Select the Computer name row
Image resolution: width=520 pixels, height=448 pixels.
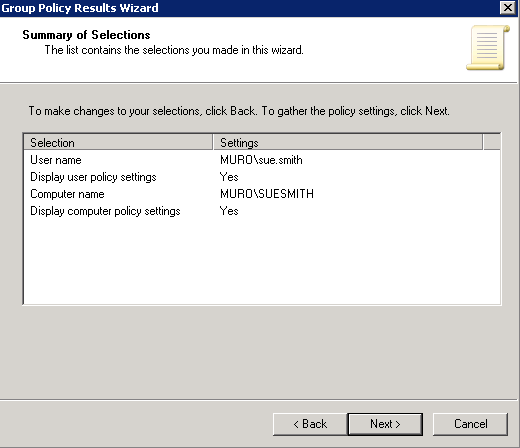[262, 194]
